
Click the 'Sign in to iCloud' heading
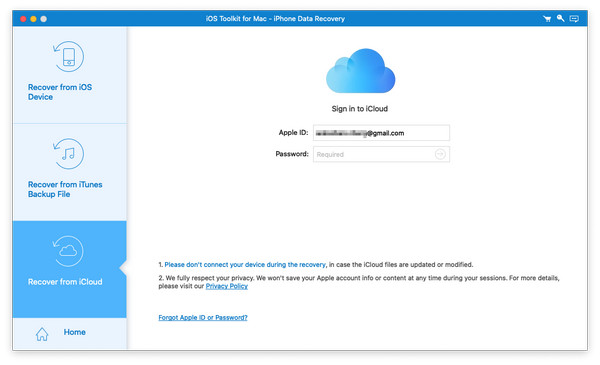tap(360, 109)
